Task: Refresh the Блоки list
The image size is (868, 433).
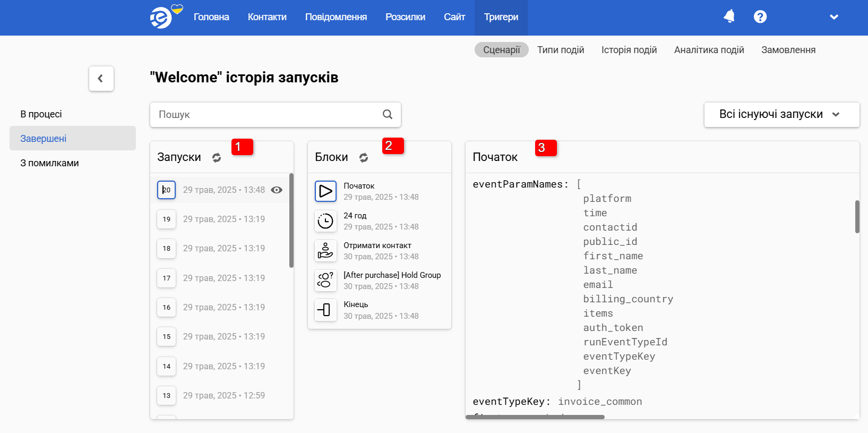Action: click(364, 158)
